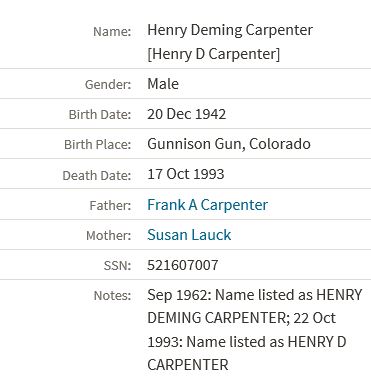Click the name Henry Deming Carpenter
This screenshot has width=371, height=385.
(230, 30)
